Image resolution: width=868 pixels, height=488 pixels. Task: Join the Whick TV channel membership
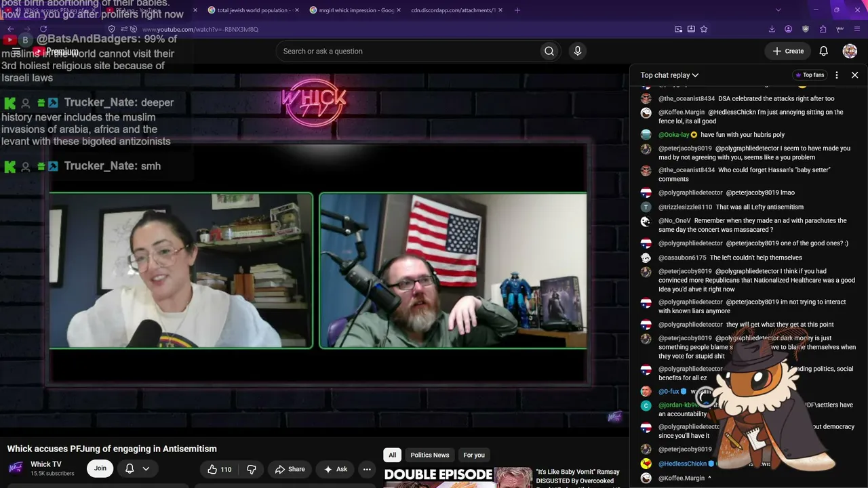100,468
